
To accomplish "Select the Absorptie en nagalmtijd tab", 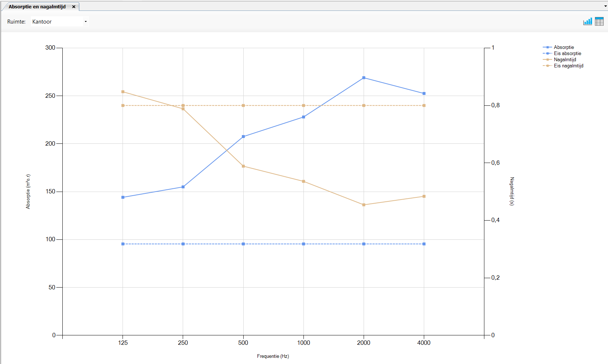I will coord(37,7).
